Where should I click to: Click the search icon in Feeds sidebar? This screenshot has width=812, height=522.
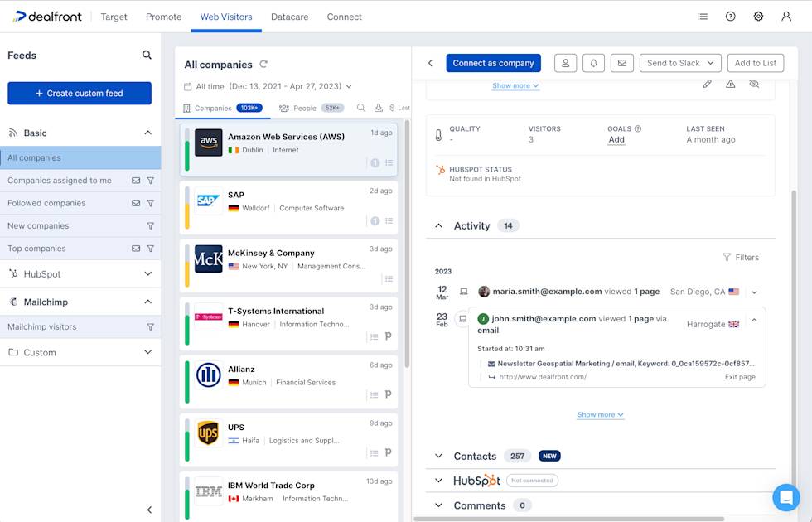(147, 56)
